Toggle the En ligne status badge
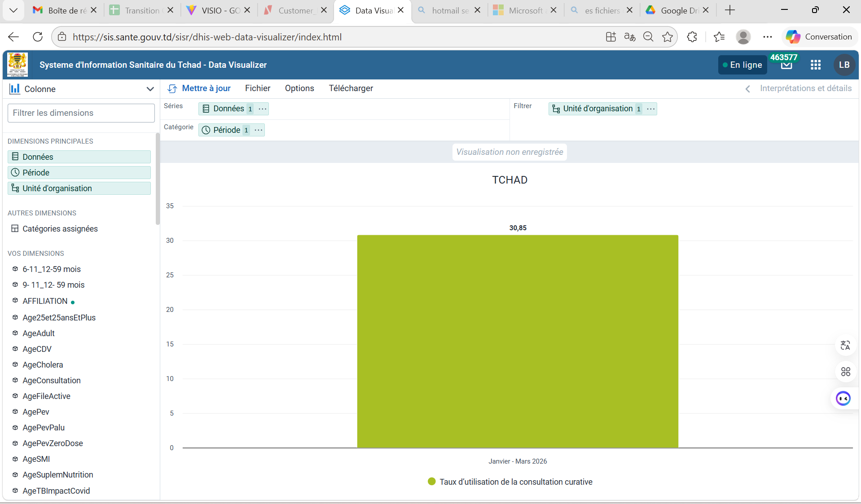This screenshot has width=861, height=504. pos(742,65)
